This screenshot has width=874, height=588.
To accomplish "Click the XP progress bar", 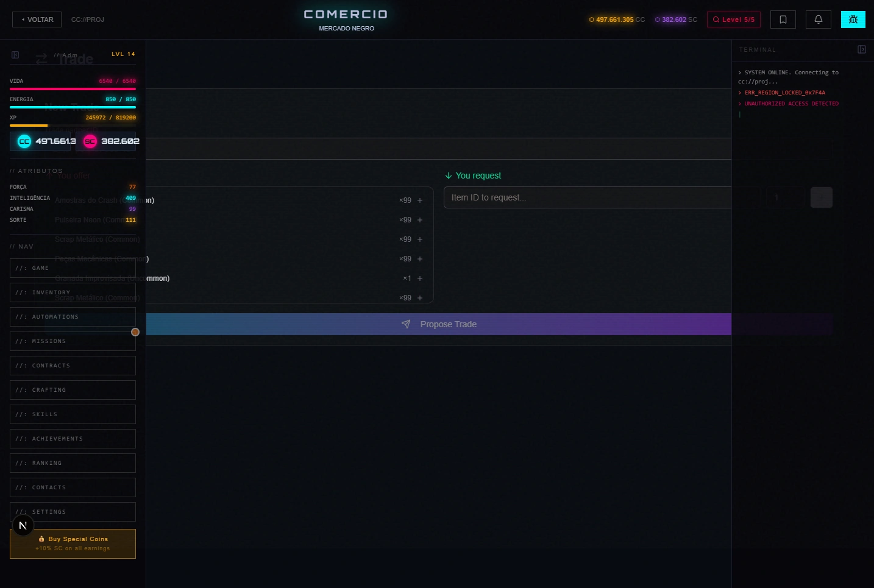I will (73, 126).
